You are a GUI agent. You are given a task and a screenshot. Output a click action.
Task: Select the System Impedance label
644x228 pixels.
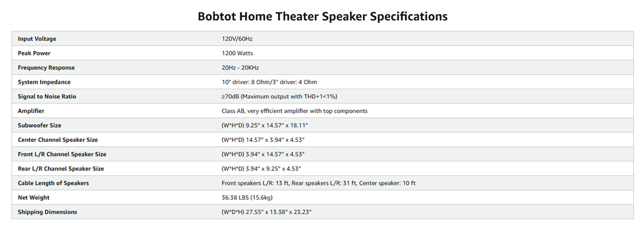pyautogui.click(x=44, y=82)
